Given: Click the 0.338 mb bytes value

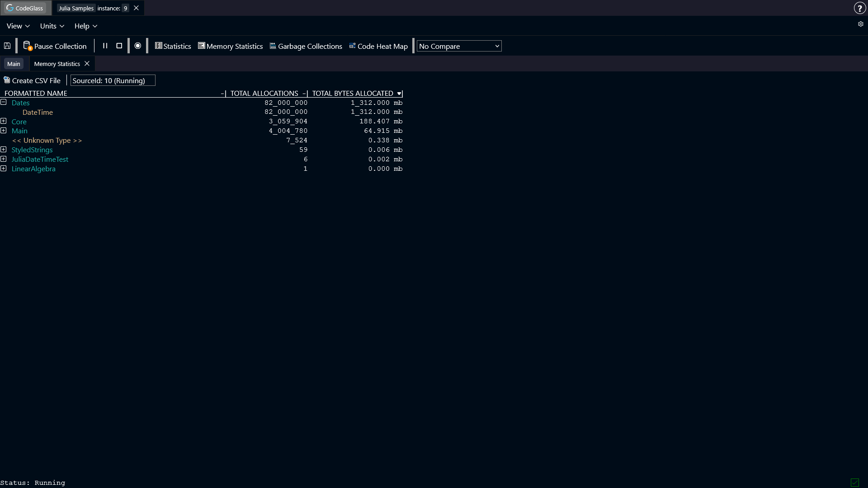Looking at the screenshot, I should [x=385, y=141].
